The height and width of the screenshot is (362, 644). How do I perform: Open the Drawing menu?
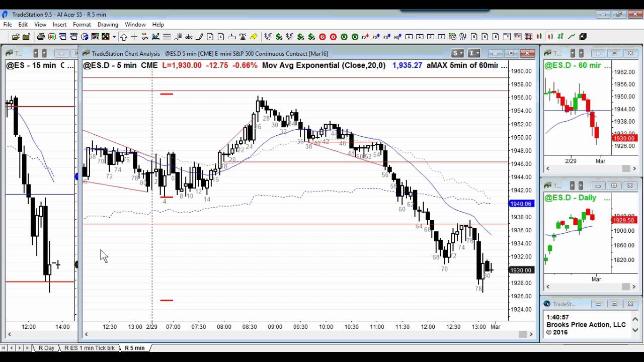pyautogui.click(x=108, y=25)
